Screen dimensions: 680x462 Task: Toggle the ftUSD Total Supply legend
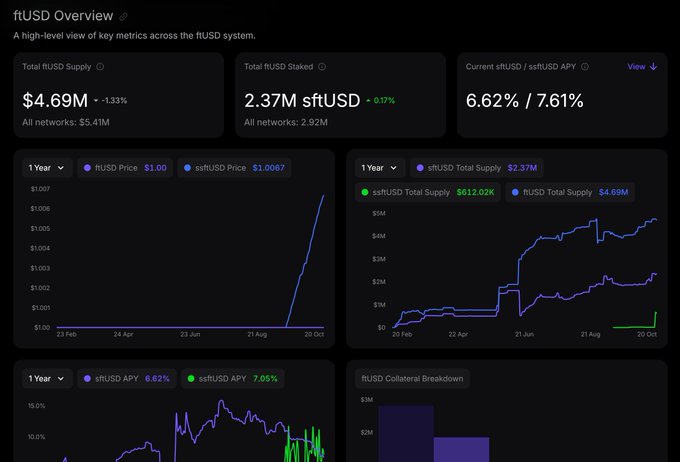pos(570,192)
